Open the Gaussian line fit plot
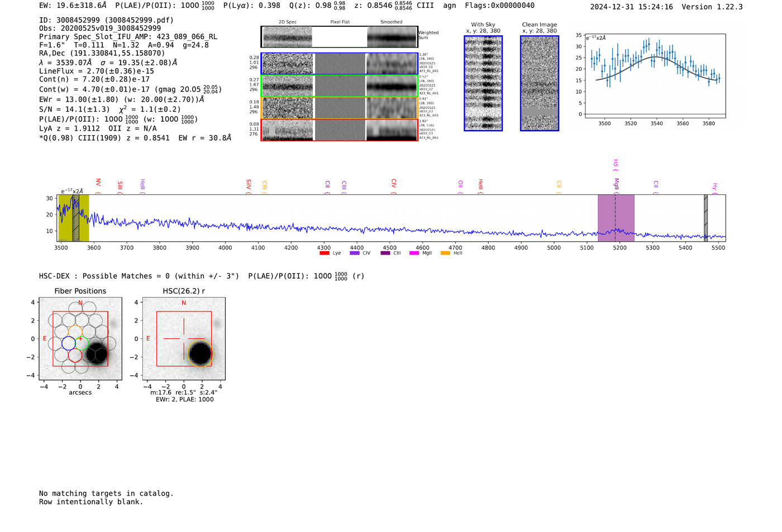The height and width of the screenshot is (532, 782). pos(655,75)
